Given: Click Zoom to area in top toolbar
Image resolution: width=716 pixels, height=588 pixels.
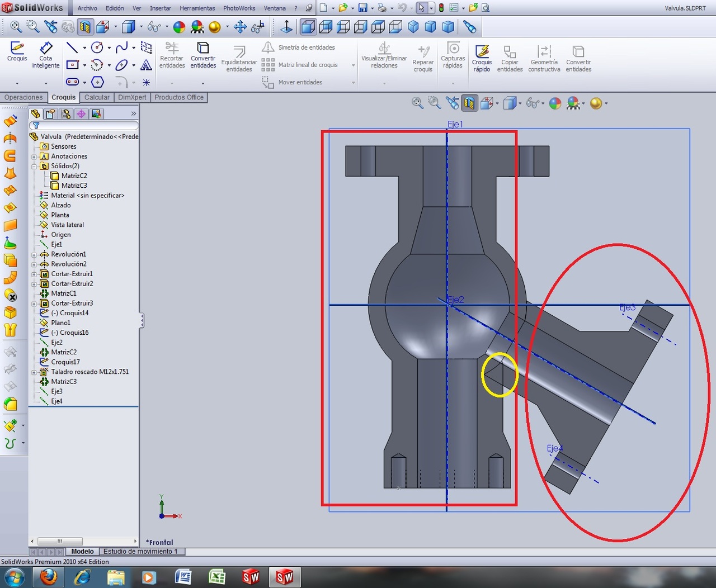Looking at the screenshot, I should pos(33,26).
